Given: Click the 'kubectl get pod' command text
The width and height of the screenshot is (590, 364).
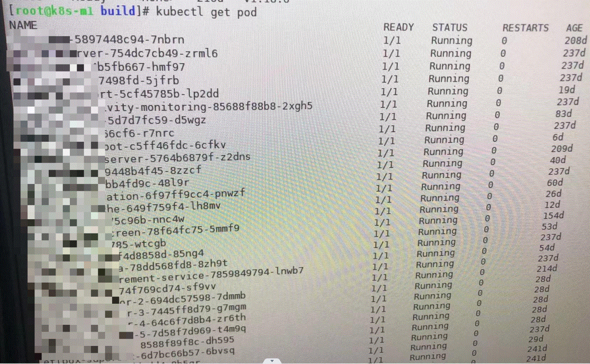Looking at the screenshot, I should click(206, 12).
